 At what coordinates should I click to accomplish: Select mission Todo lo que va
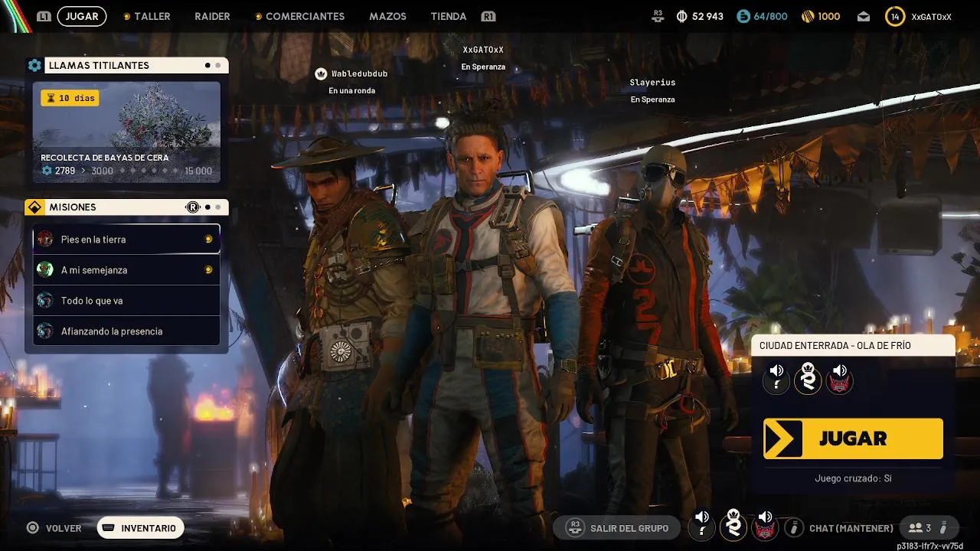pos(126,300)
